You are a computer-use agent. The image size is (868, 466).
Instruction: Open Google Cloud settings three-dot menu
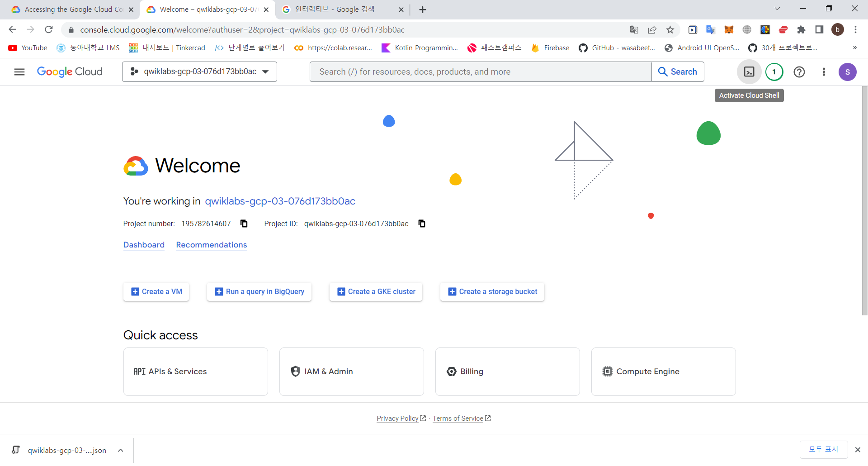pos(824,72)
